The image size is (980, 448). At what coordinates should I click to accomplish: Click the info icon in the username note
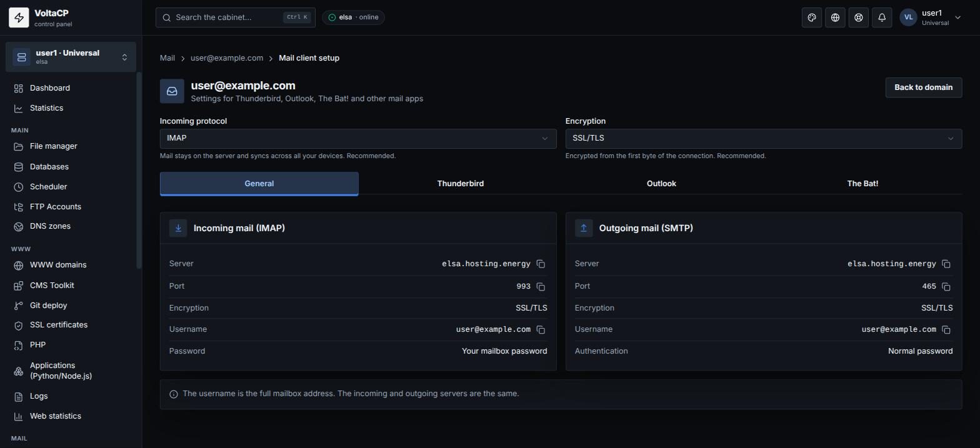[x=174, y=394]
